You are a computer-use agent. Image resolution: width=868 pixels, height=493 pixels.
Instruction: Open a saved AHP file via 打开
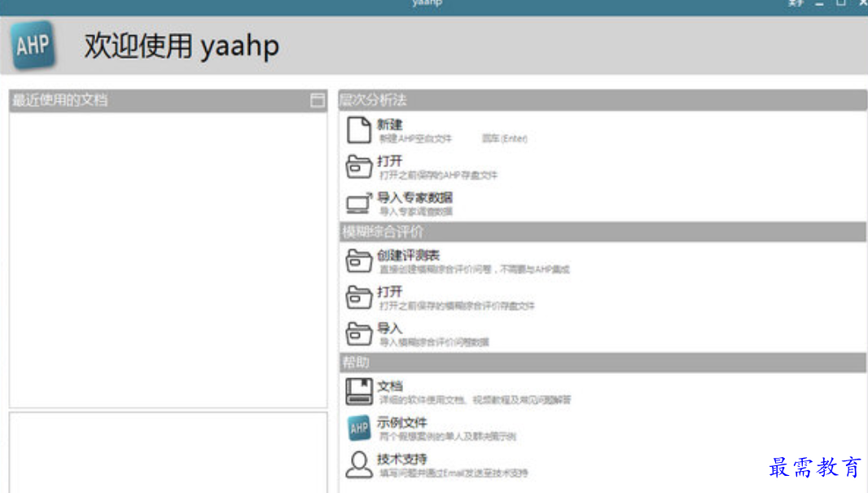pyautogui.click(x=390, y=161)
